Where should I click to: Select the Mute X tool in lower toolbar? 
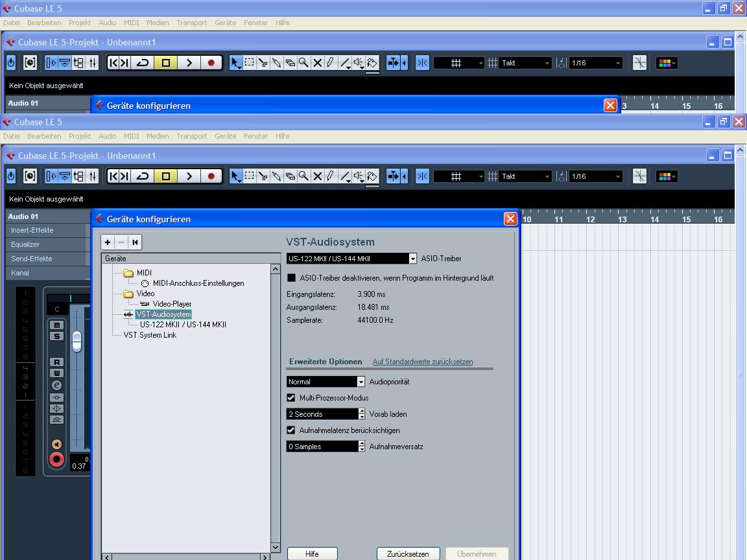[317, 176]
